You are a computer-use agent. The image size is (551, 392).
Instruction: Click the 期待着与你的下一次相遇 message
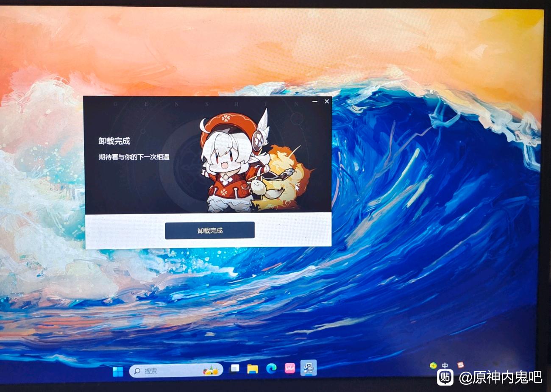[134, 157]
